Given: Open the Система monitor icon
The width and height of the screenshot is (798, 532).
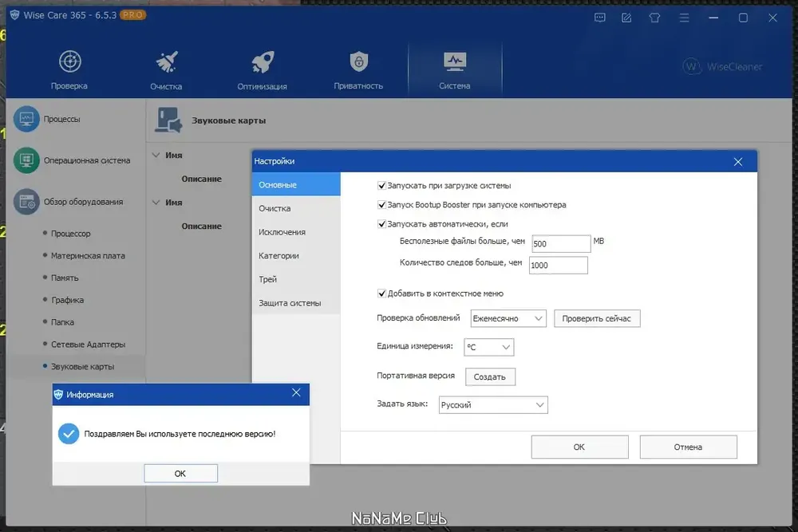Looking at the screenshot, I should 455,61.
